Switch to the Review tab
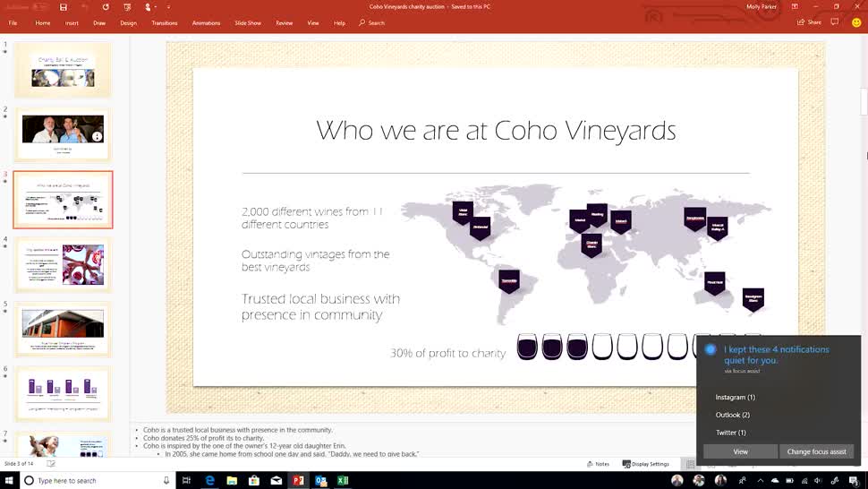868x489 pixels. (x=284, y=22)
